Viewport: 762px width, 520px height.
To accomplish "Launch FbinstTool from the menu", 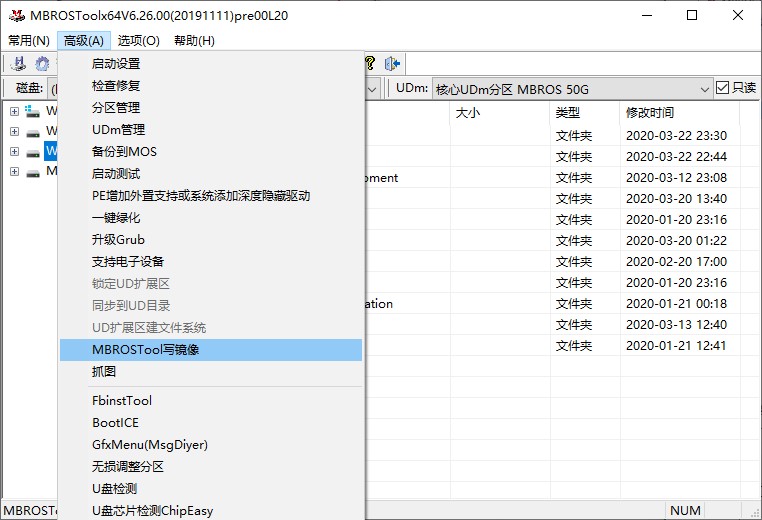I will pos(211,400).
